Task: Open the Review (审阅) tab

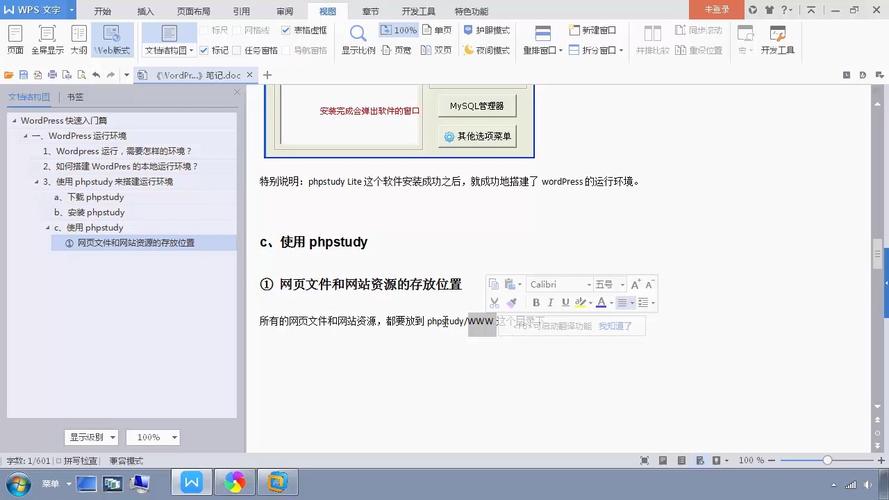Action: (x=285, y=11)
